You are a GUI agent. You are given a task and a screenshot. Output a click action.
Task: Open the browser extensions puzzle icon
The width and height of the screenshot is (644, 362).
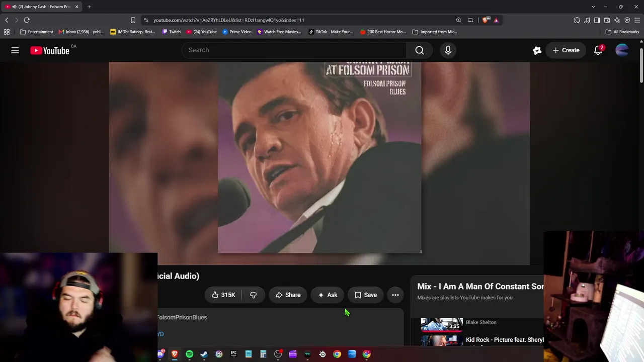(x=577, y=20)
